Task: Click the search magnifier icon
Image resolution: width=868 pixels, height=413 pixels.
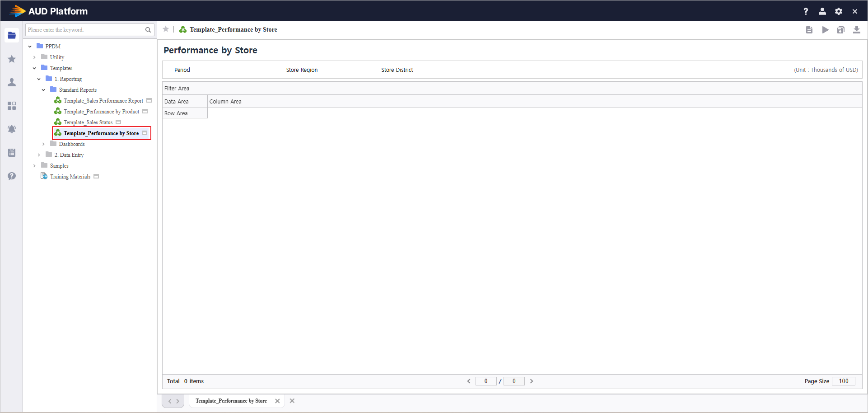Action: coord(148,30)
